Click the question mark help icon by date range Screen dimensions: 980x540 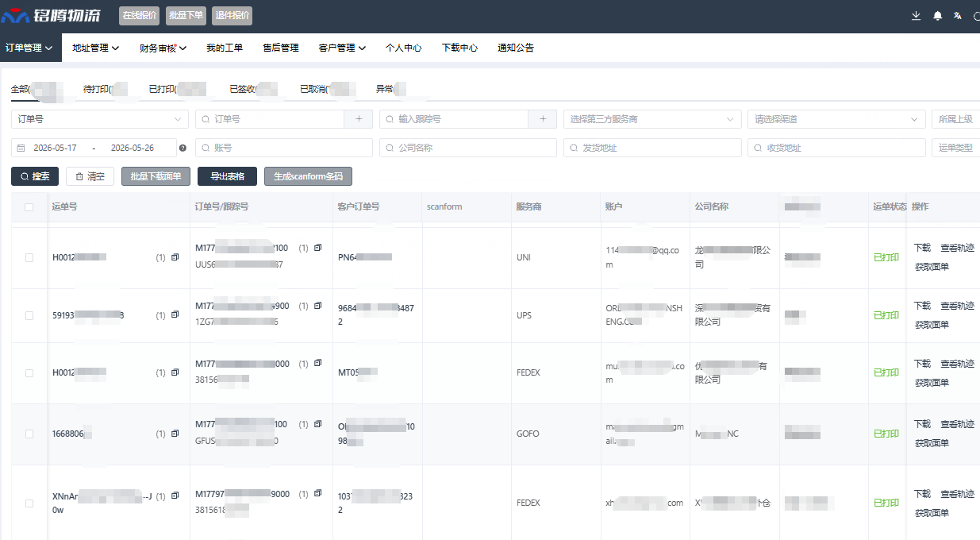183,148
